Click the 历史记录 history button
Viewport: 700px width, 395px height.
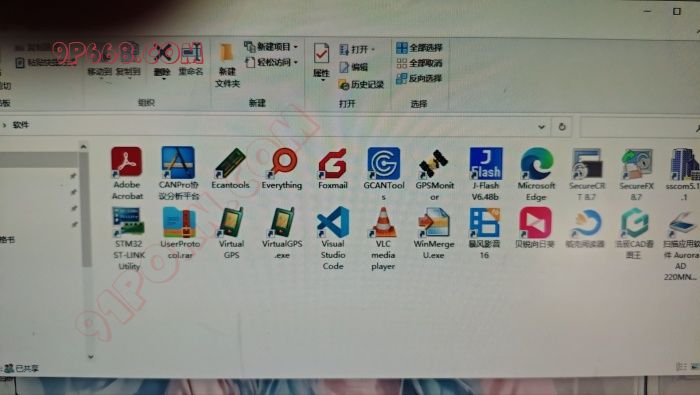click(x=362, y=84)
